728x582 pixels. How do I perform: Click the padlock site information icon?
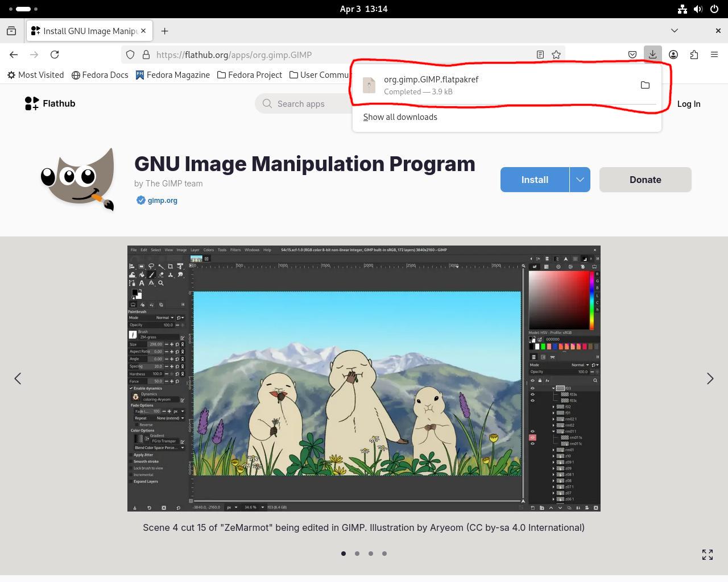click(146, 55)
